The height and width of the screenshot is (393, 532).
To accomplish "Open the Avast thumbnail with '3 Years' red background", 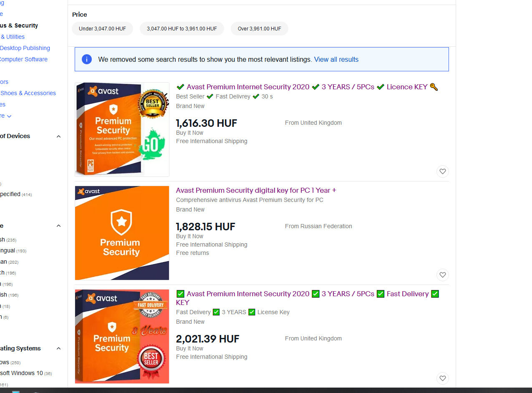I will [122, 336].
